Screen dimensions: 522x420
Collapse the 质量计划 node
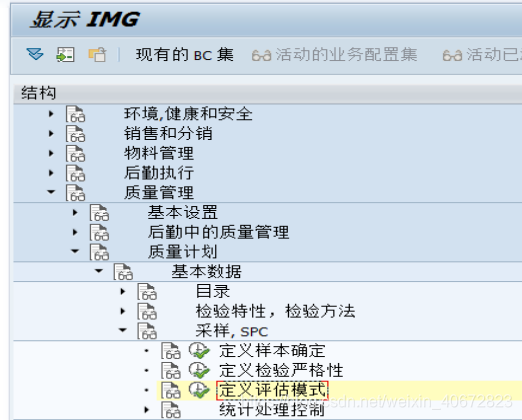75,251
